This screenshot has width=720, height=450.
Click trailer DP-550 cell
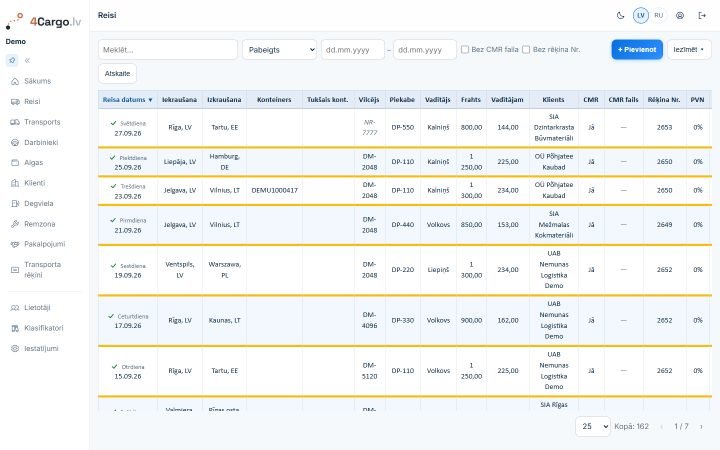[403, 127]
